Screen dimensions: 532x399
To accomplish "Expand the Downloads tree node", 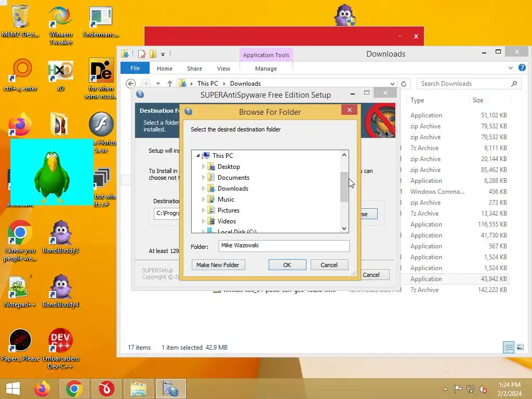I will click(x=203, y=188).
